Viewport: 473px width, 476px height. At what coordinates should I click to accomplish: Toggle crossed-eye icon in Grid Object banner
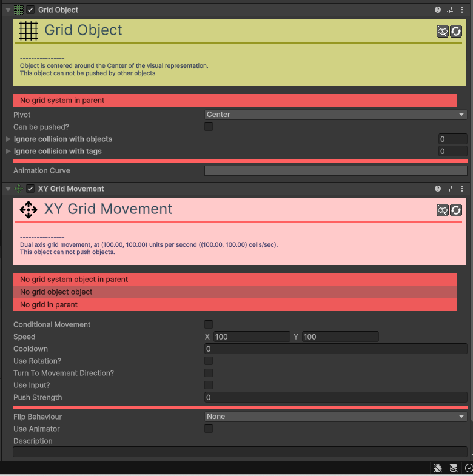pyautogui.click(x=443, y=32)
